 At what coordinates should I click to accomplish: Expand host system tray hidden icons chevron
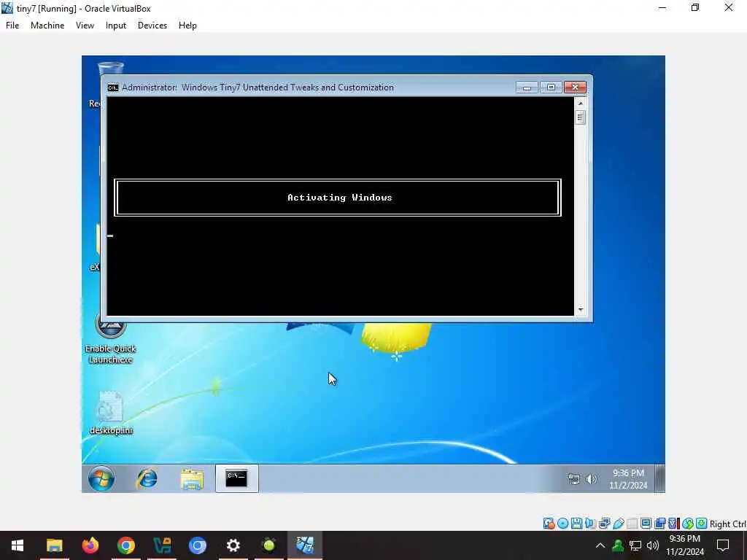[x=600, y=545]
